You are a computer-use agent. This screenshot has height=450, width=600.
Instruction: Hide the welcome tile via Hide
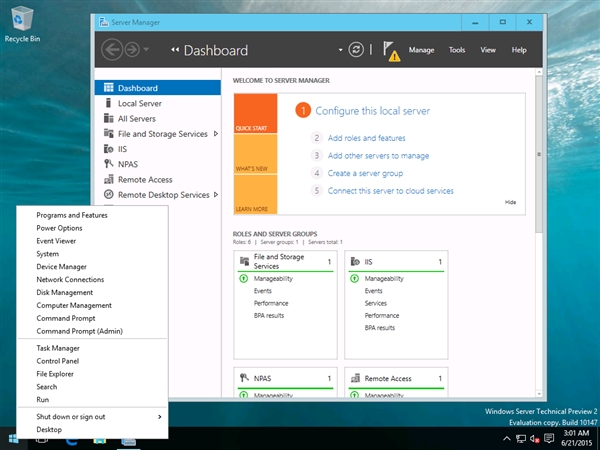click(510, 202)
